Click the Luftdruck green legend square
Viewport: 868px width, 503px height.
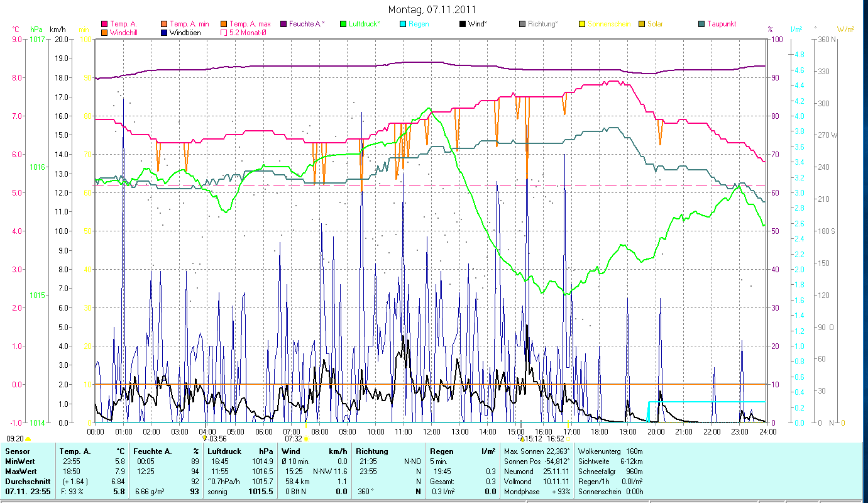pos(343,25)
